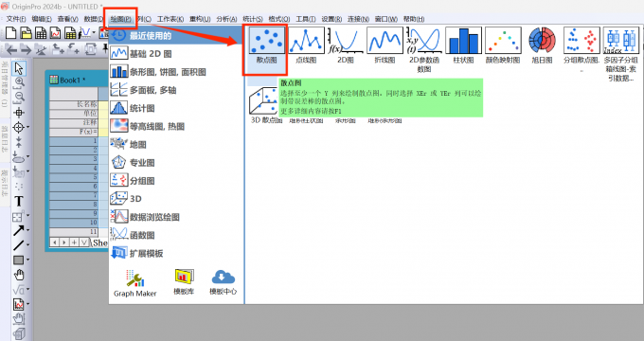Select the Arrow drawing tool

coord(18,230)
